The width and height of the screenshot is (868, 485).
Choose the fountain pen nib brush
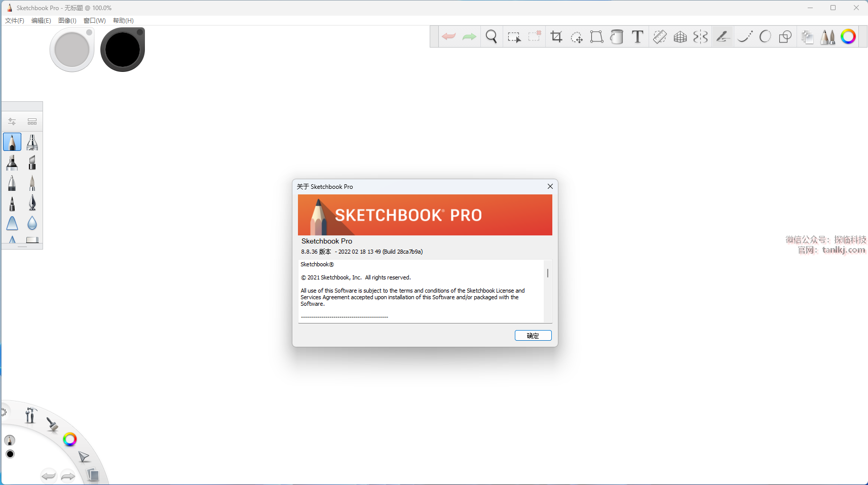point(32,203)
